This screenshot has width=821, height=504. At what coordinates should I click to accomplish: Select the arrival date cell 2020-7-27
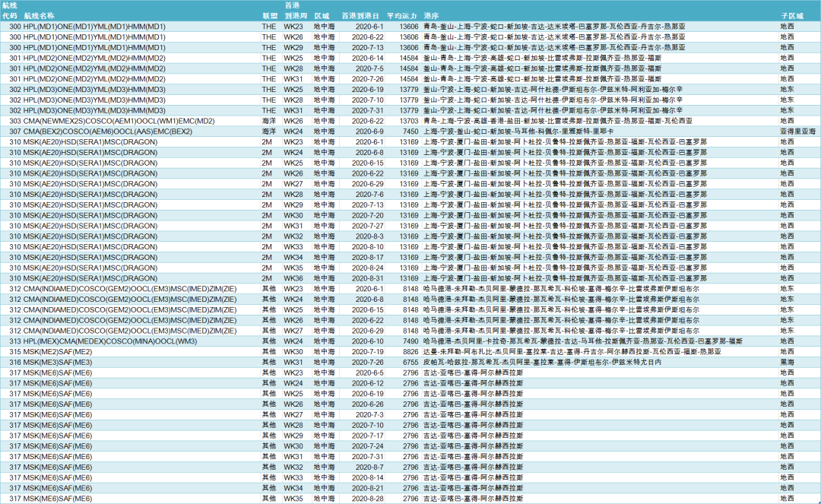click(368, 226)
